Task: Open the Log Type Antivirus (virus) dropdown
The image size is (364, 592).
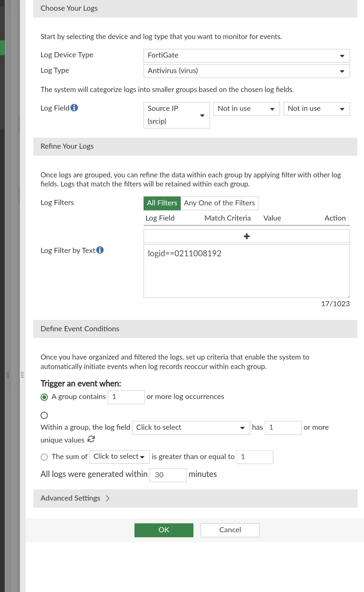Action: click(247, 71)
